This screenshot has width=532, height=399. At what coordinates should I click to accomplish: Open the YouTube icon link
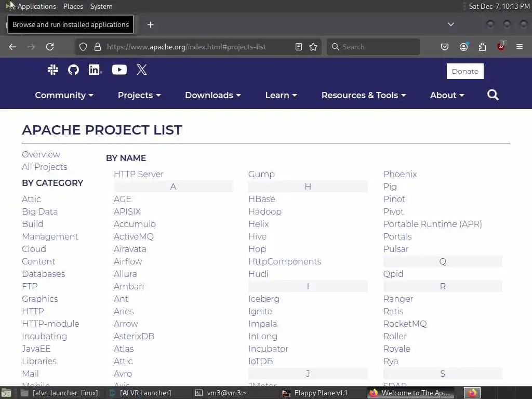tap(119, 70)
